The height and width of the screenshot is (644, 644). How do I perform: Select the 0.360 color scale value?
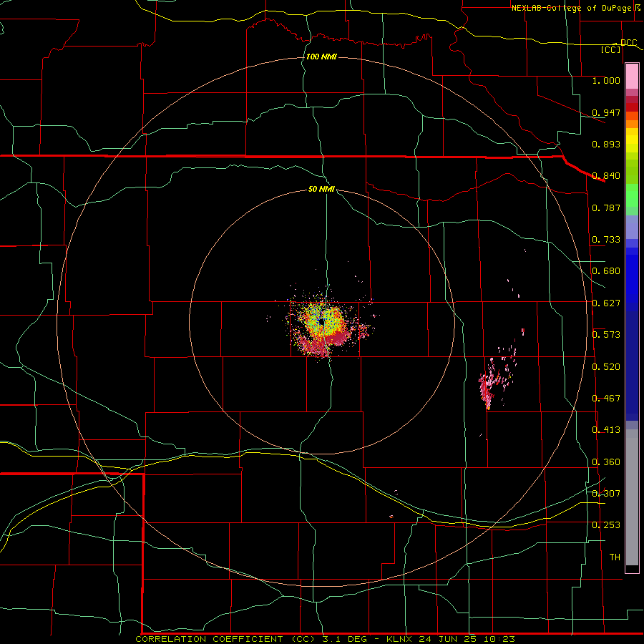[x=606, y=462]
